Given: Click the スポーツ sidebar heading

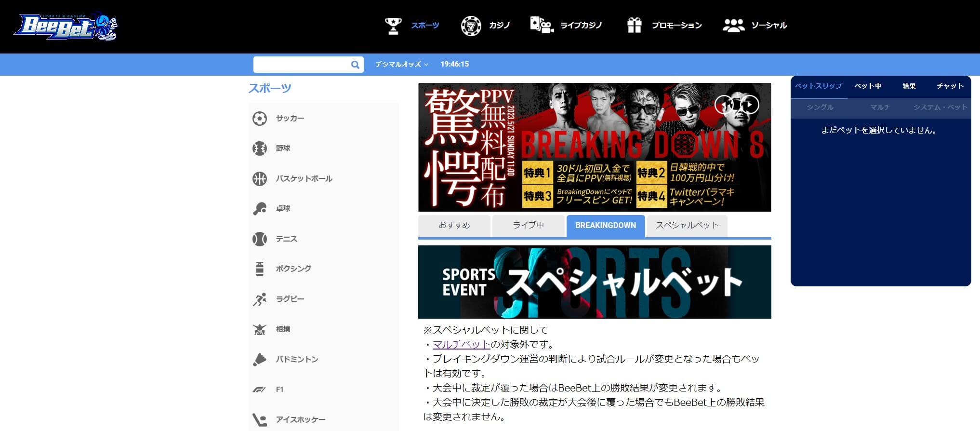Looking at the screenshot, I should 270,89.
